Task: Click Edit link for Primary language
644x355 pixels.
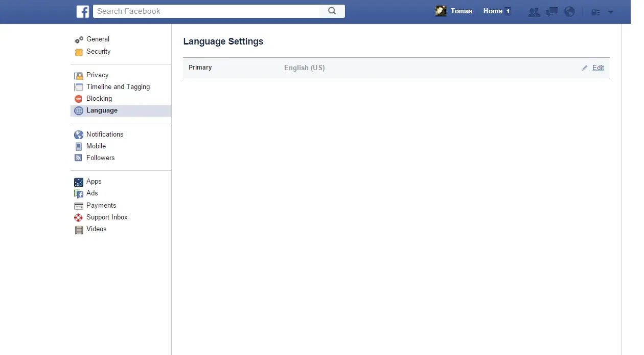Action: (x=598, y=68)
